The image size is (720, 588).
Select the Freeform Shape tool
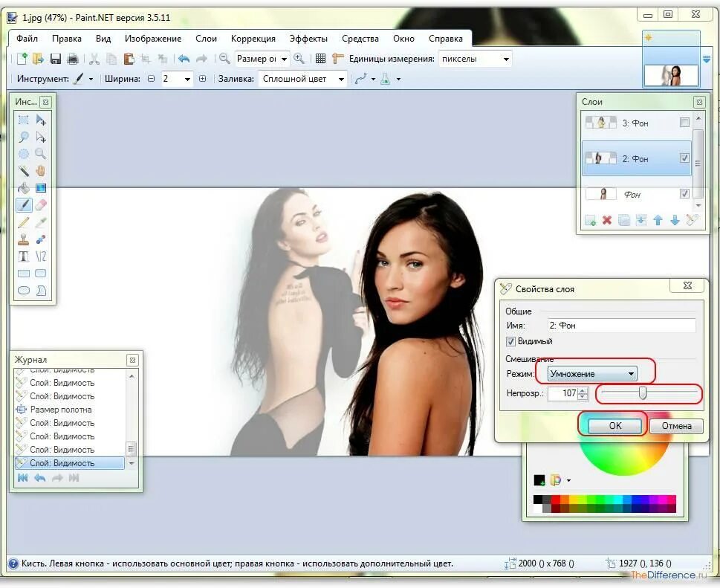tap(41, 291)
